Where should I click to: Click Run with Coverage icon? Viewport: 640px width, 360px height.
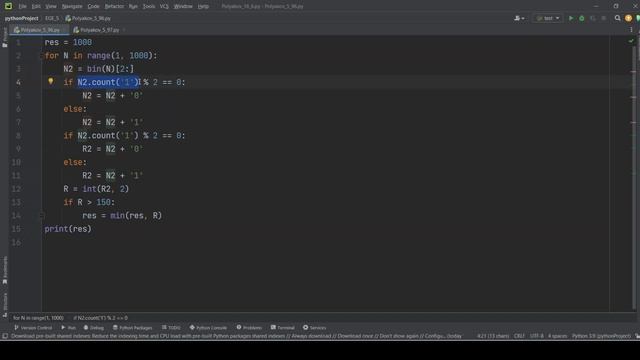(x=593, y=18)
